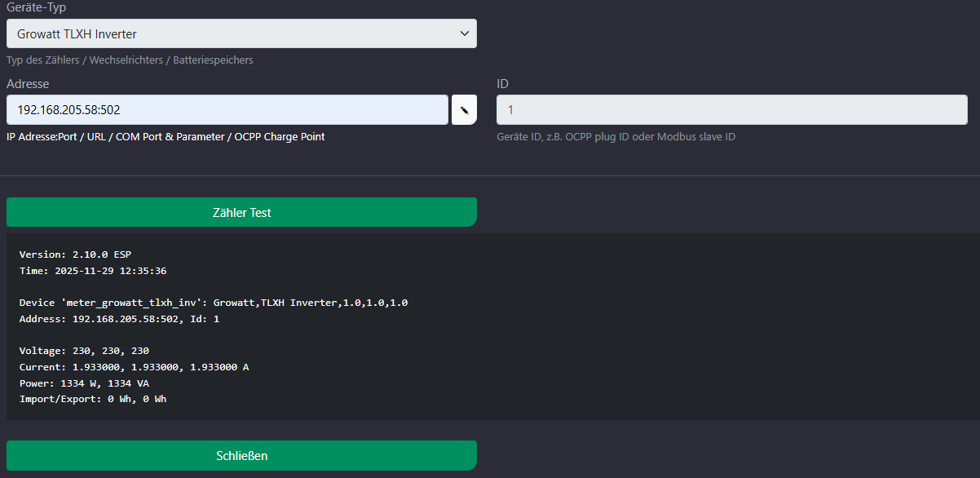The image size is (980, 478).
Task: Click the Geräte-Typ label
Action: 37,7
